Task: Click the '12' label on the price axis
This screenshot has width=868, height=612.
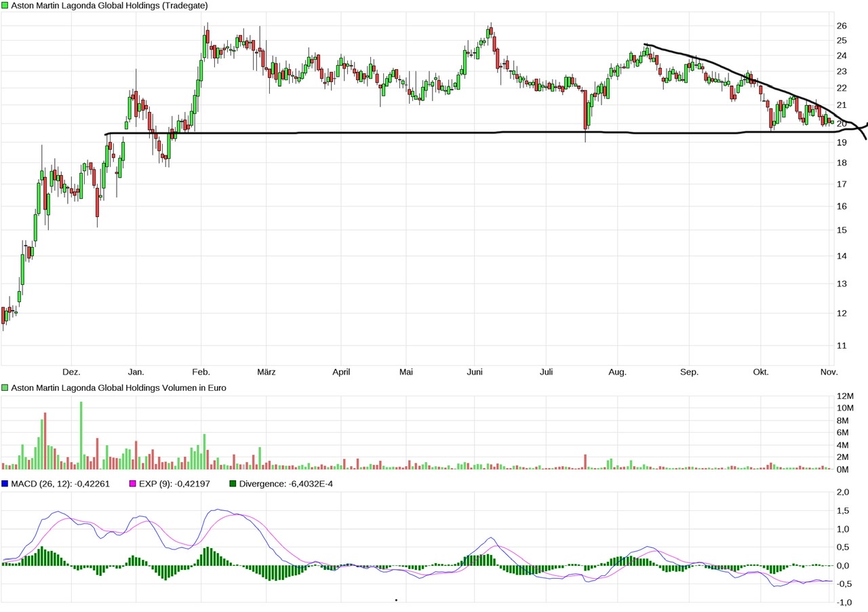Action: tap(842, 313)
